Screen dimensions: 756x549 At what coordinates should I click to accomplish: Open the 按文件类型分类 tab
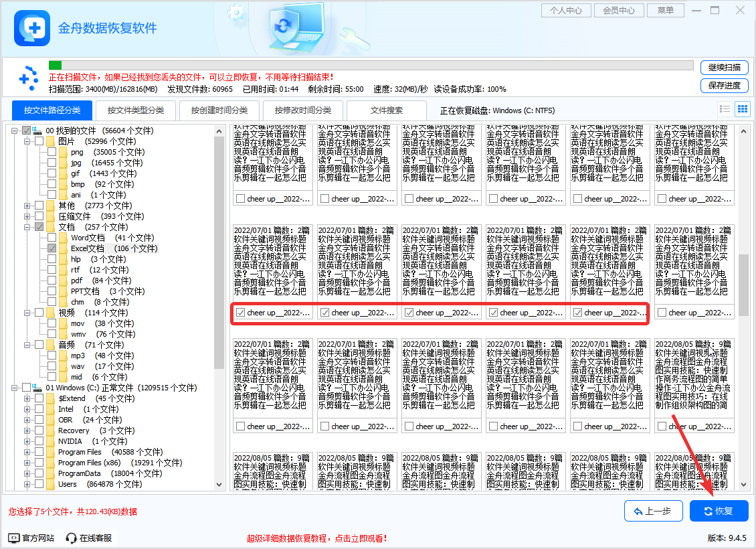point(136,110)
